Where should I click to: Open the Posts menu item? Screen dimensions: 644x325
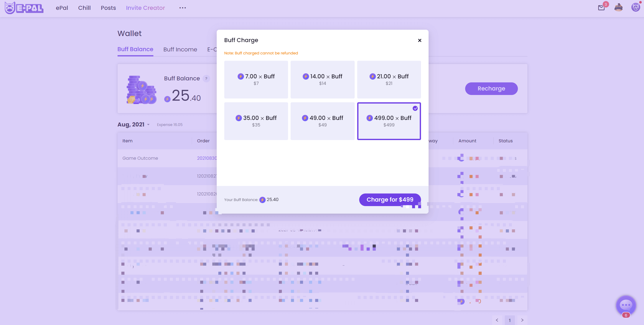pos(108,8)
